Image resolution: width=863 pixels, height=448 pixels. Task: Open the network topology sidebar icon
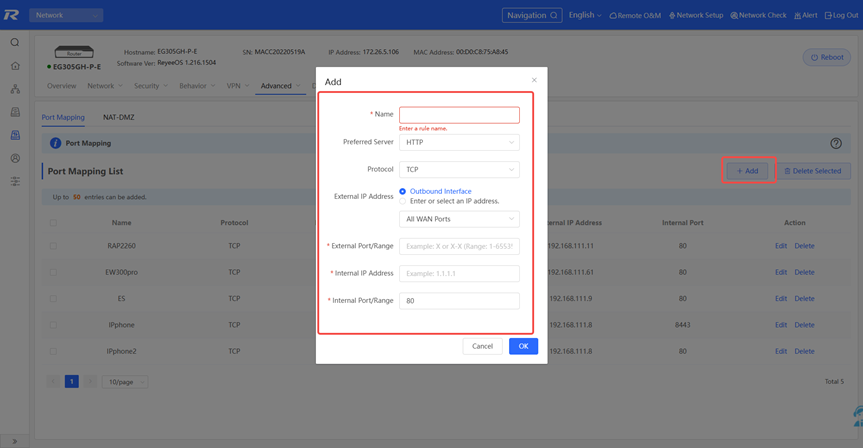pos(15,89)
